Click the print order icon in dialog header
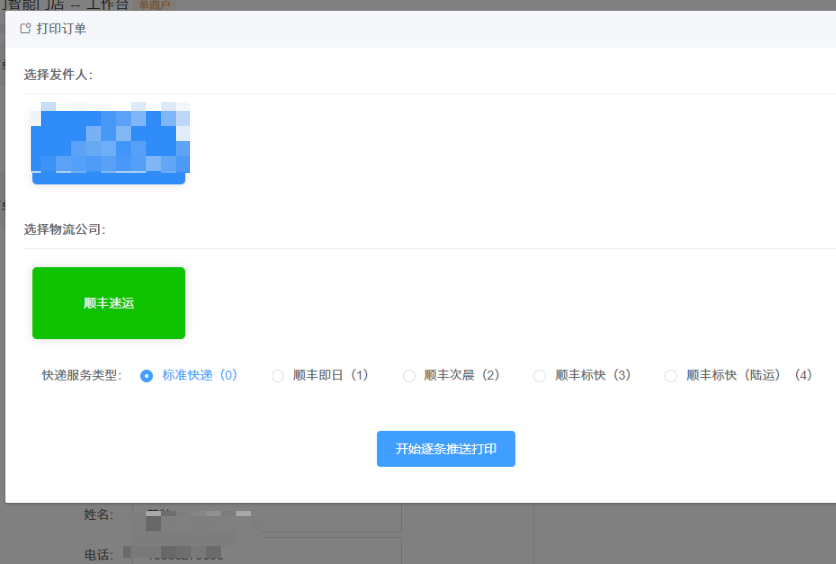Viewport: 836px width, 564px height. (25, 28)
